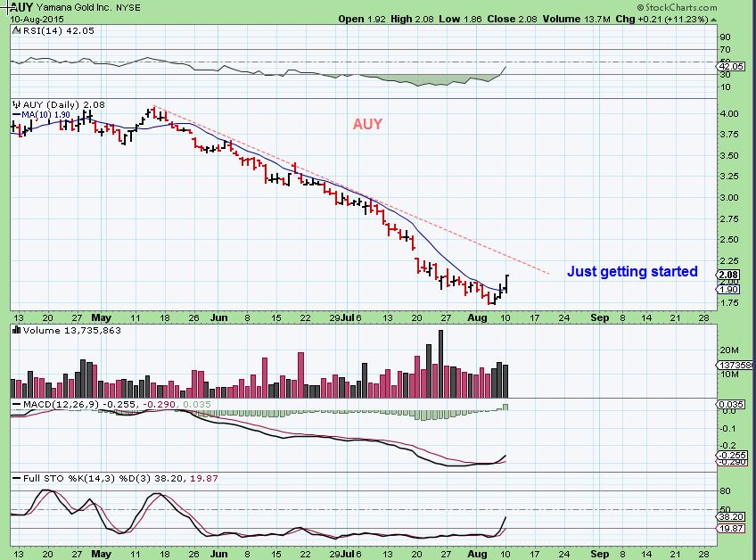Click the small RSI line icon before RSI(14)

point(16,30)
